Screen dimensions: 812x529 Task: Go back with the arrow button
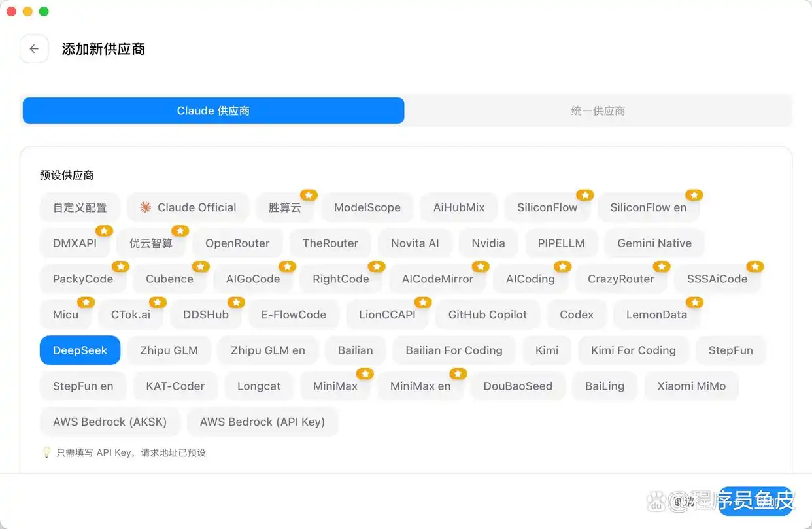coord(34,49)
